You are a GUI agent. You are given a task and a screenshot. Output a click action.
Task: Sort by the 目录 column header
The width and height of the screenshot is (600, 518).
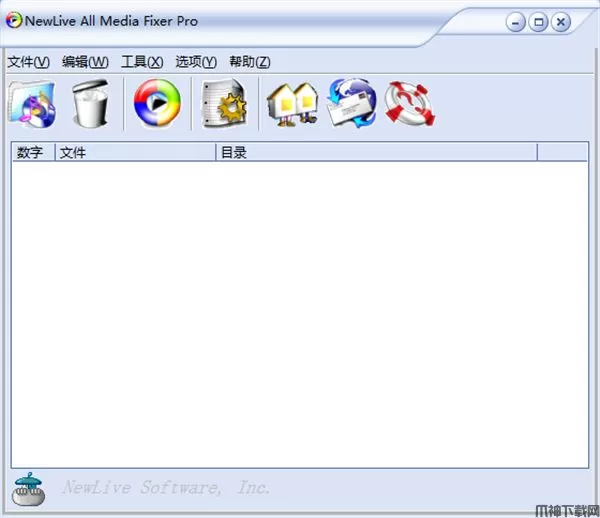(377, 152)
